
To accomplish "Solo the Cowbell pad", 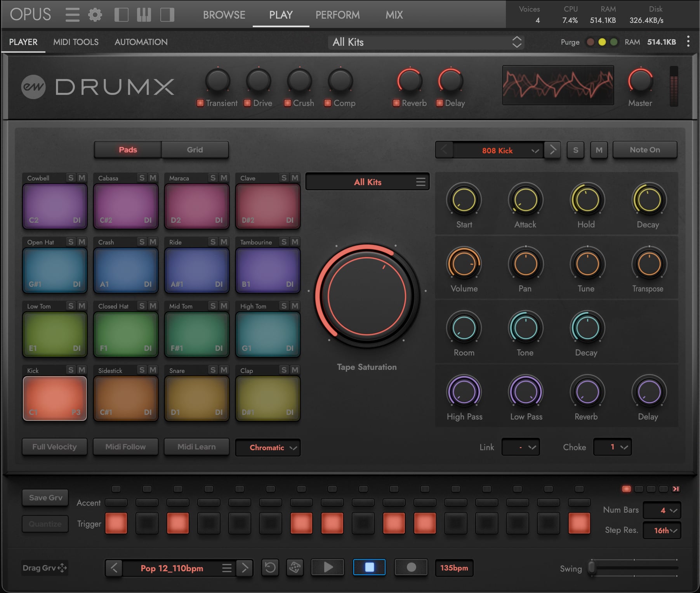I will 71,178.
